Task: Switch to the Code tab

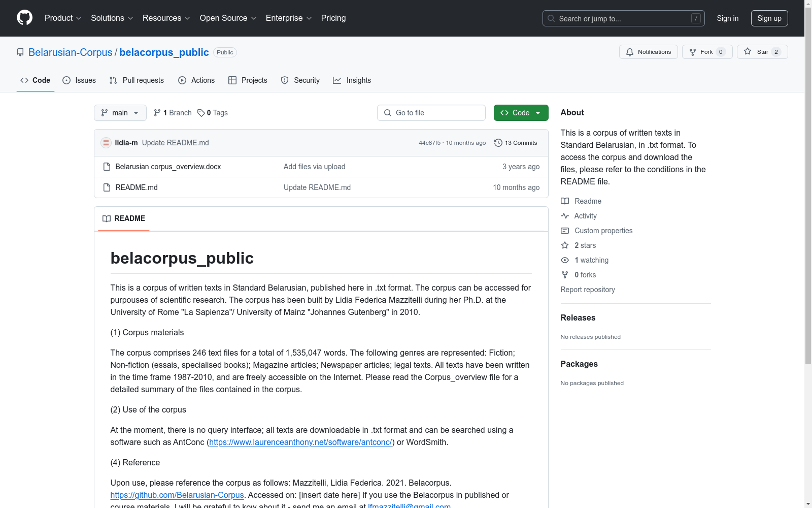Action: 36,80
